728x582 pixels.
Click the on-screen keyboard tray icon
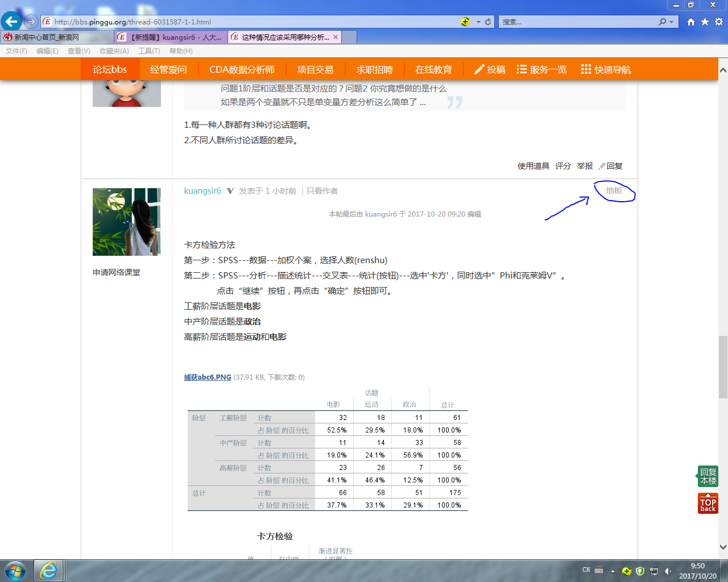(x=599, y=570)
